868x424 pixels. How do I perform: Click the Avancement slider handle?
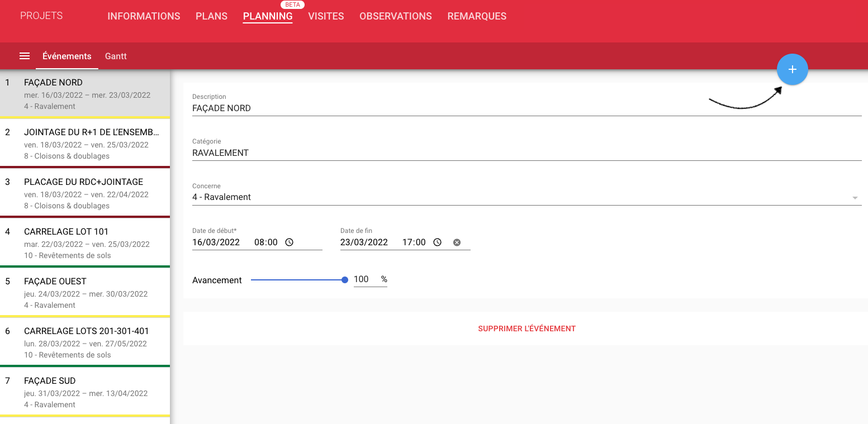345,280
